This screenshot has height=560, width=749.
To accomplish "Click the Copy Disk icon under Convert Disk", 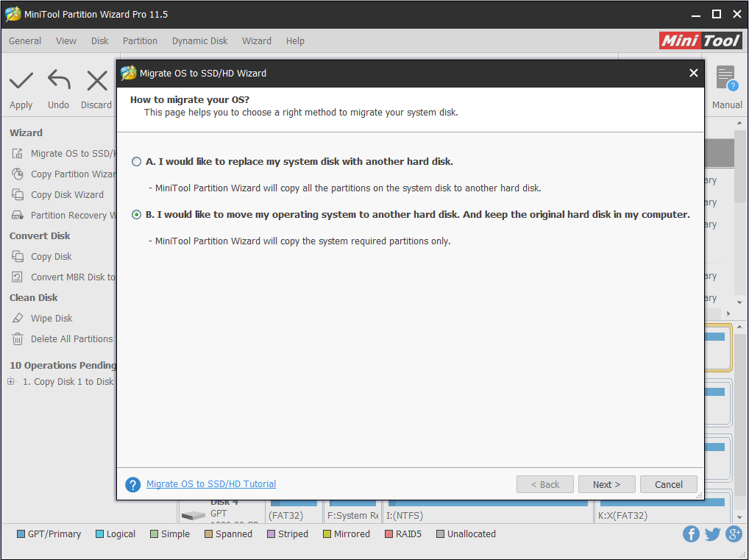I will [18, 257].
